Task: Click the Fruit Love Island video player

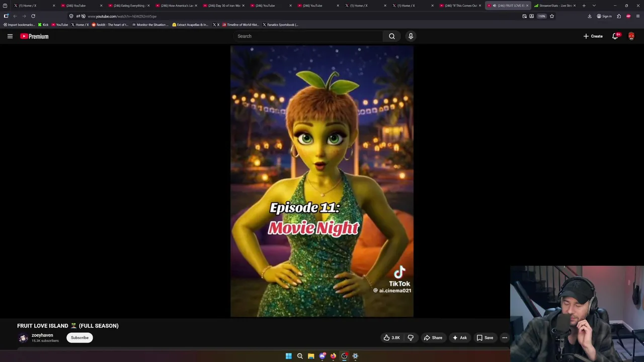Action: pos(322,182)
